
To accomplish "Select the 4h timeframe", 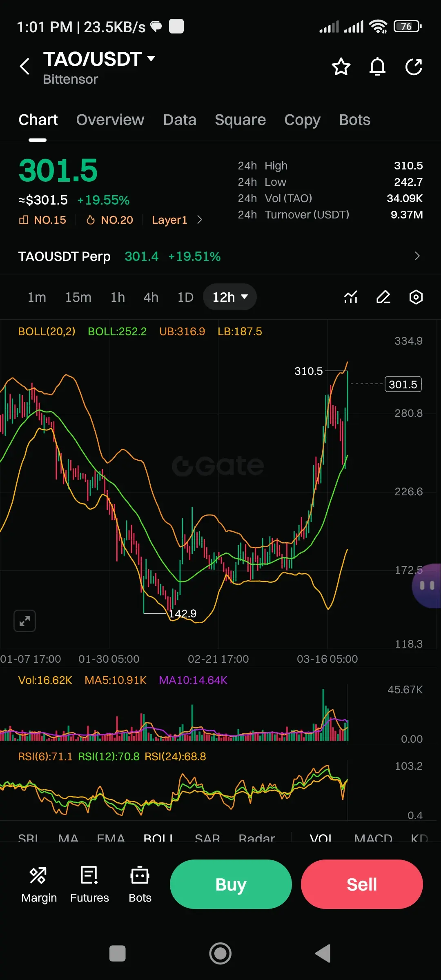I will click(x=151, y=297).
